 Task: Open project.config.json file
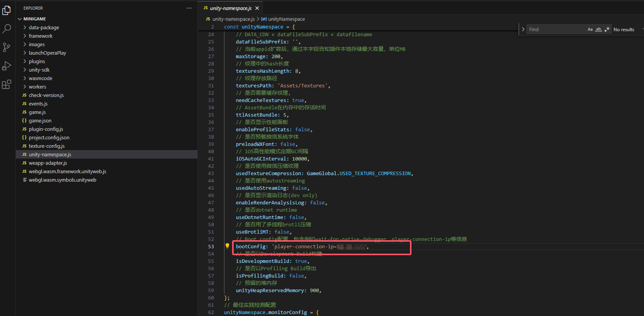(x=107, y=137)
